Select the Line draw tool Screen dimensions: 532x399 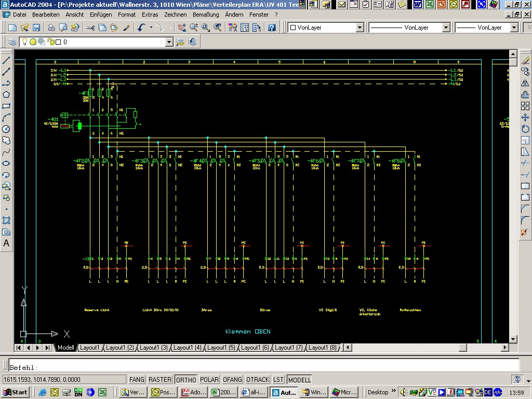[x=6, y=60]
